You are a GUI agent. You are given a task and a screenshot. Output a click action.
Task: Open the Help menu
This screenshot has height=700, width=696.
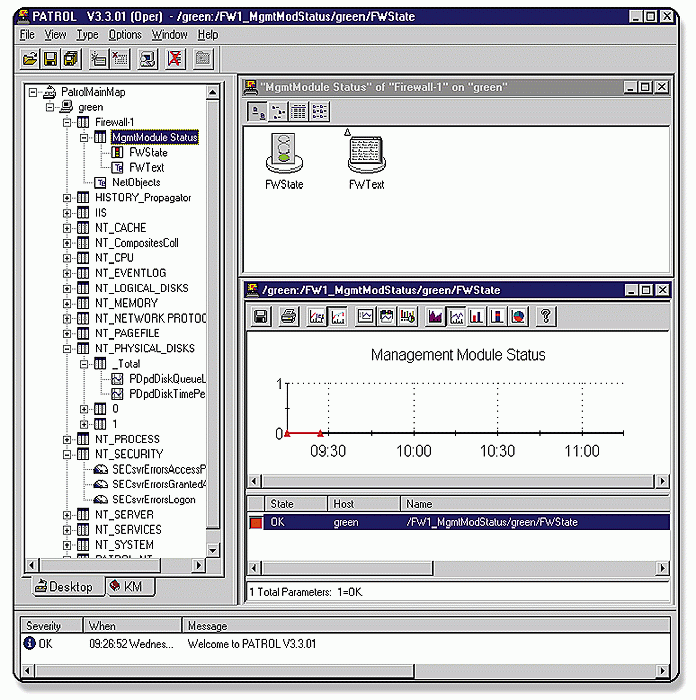pos(208,34)
